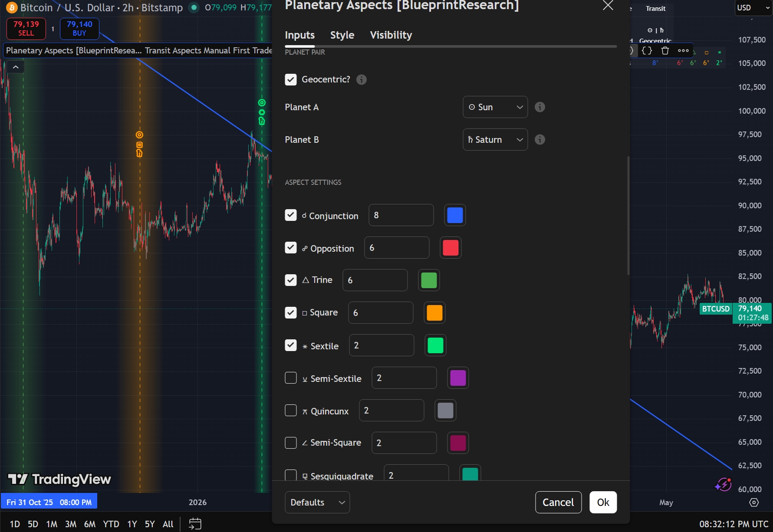Open the USD currency dropdown
Viewport: 773px width, 532px height.
(x=753, y=8)
